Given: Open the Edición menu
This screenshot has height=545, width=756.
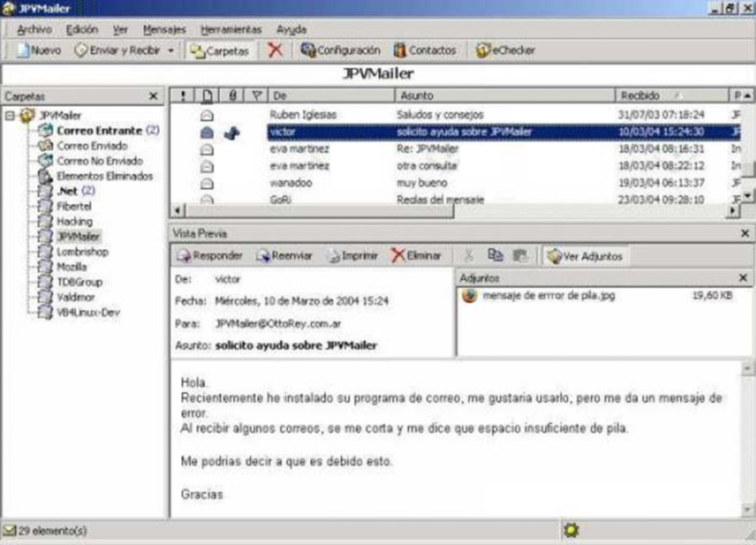Looking at the screenshot, I should (x=82, y=29).
